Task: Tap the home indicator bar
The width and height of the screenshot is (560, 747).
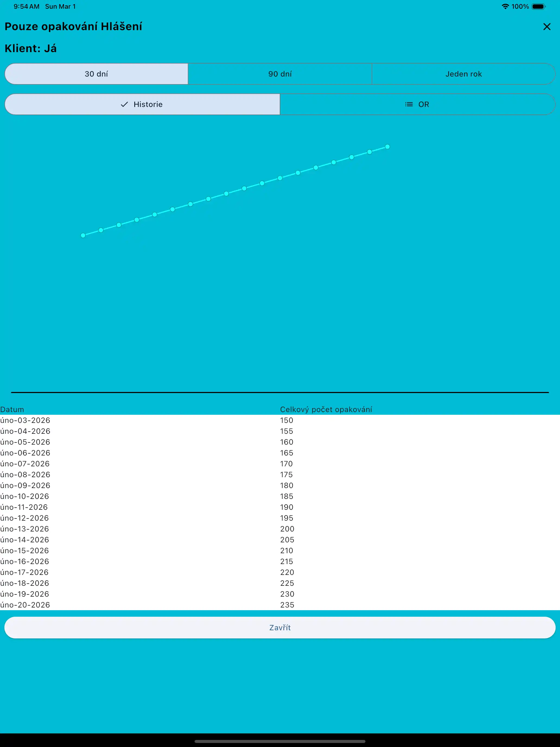Action: [280, 742]
